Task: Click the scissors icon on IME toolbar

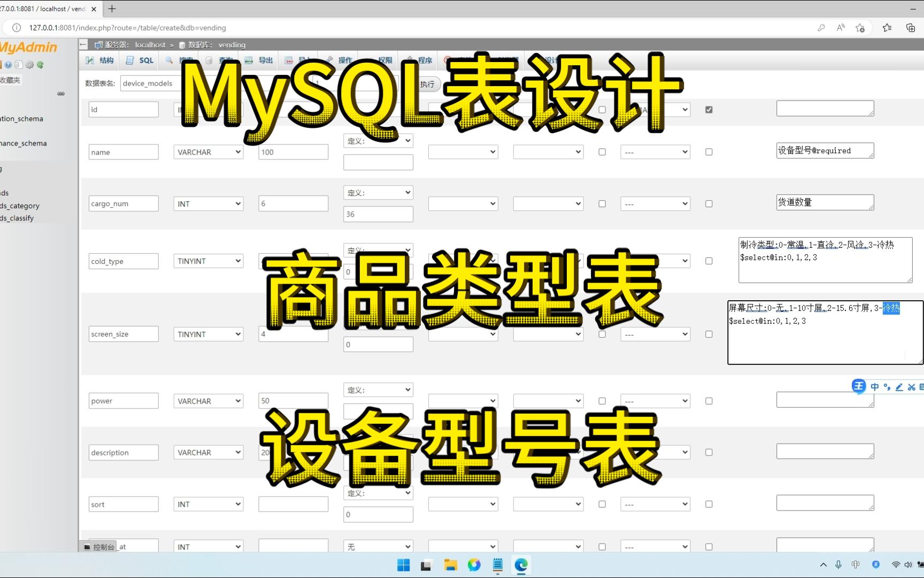Action: pos(911,387)
